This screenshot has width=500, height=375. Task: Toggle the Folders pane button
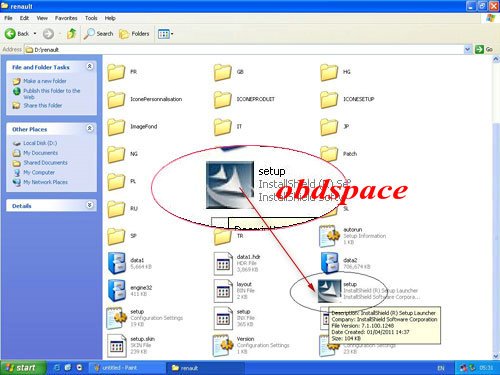pos(134,34)
